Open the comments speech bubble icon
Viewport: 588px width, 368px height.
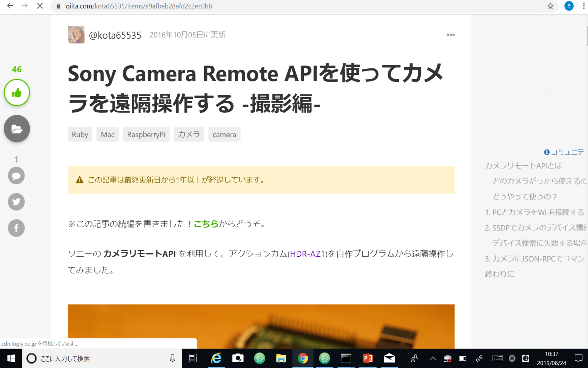(16, 176)
